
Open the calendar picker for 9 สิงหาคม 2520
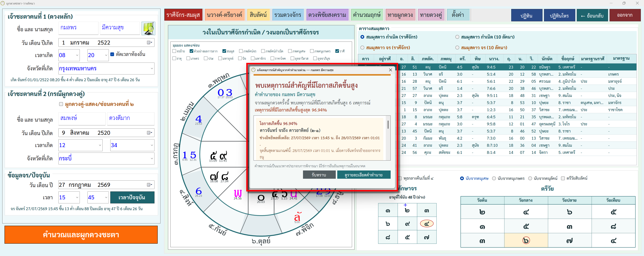pos(149,133)
